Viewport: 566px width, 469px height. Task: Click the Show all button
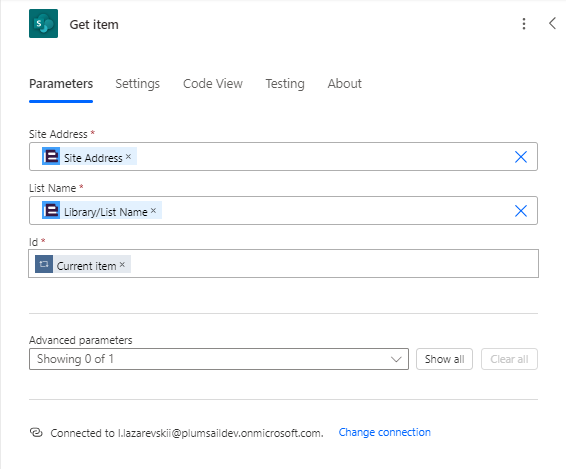click(444, 359)
